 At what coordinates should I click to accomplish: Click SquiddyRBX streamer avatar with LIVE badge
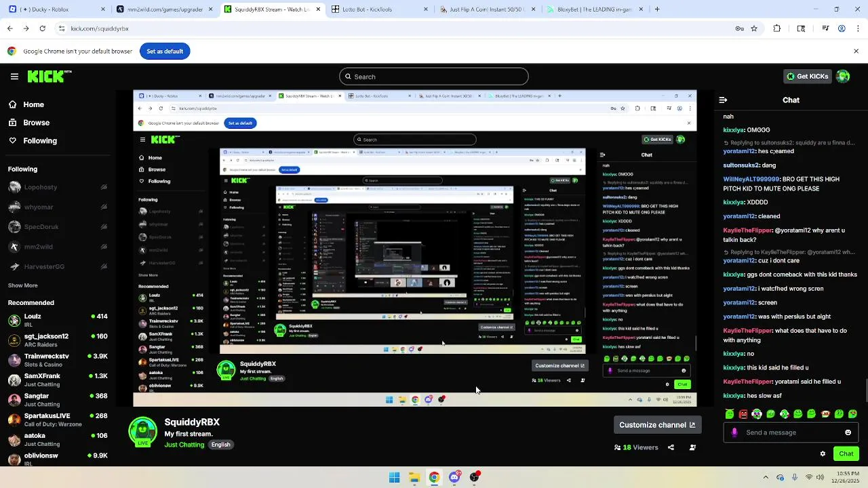pyautogui.click(x=142, y=432)
